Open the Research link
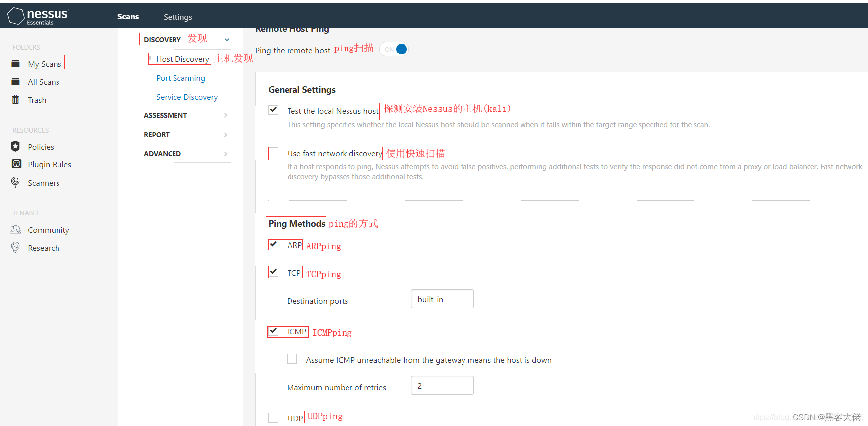Screen dimensions: 868x426 [x=44, y=248]
